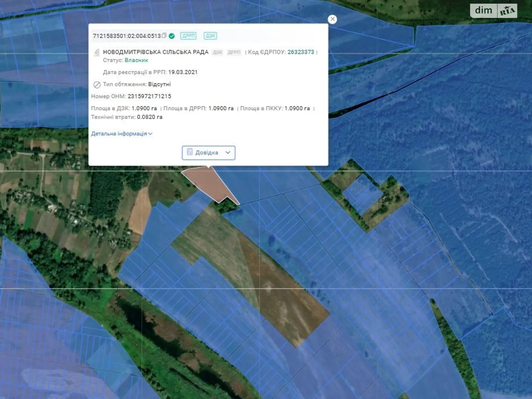
Task: Click grey ДЗК tag next to owner
Action: [x=217, y=52]
